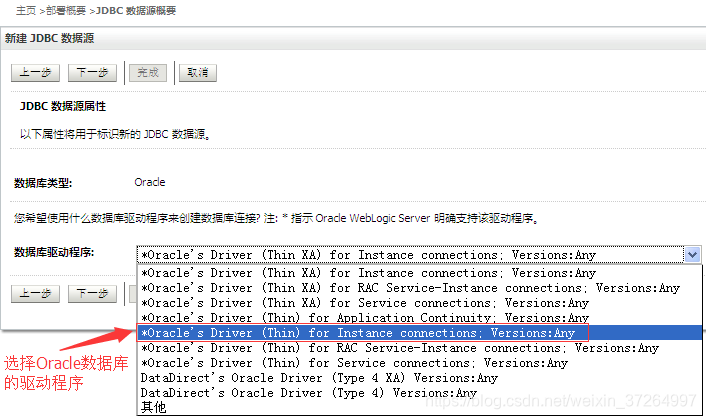Select Thin for RAC Service-Instance connections
Screen dimensions: 706x419
[419, 348]
